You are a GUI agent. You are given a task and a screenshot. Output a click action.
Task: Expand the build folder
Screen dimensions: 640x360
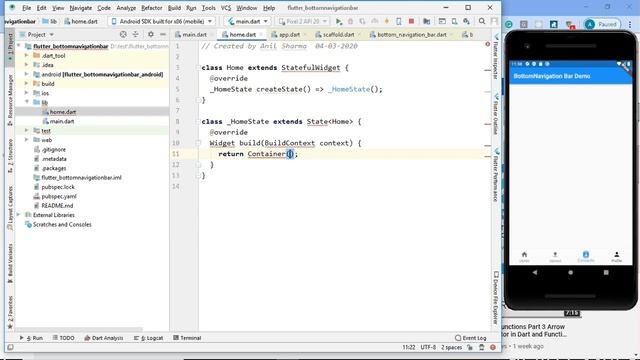(x=27, y=84)
